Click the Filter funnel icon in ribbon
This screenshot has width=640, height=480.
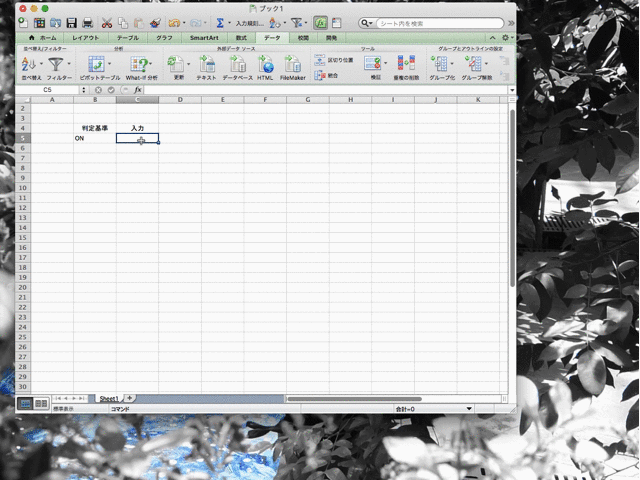(58, 64)
